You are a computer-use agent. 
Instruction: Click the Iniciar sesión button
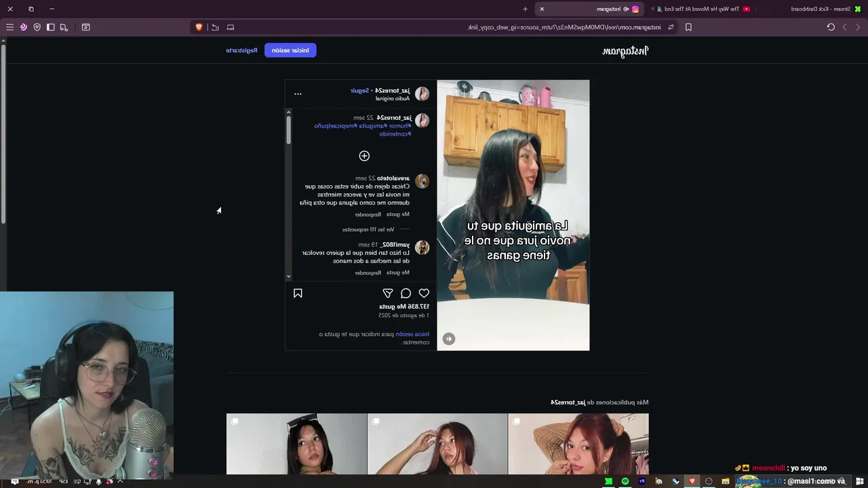coord(290,50)
